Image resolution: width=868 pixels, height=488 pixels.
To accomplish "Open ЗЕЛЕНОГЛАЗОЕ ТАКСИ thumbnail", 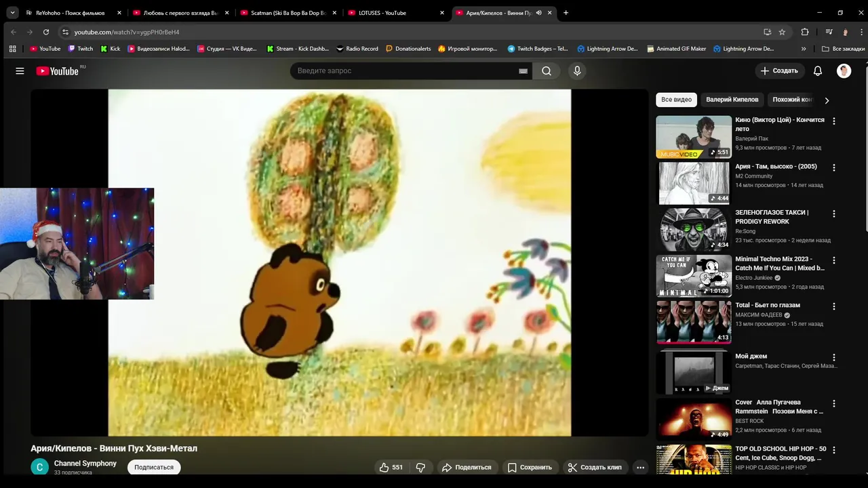I will click(x=694, y=229).
